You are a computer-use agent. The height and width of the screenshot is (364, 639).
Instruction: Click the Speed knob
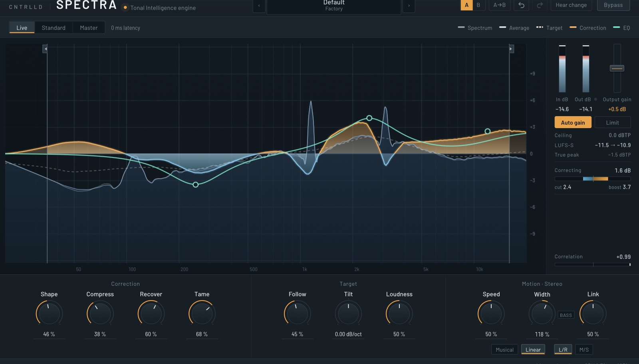491,313
